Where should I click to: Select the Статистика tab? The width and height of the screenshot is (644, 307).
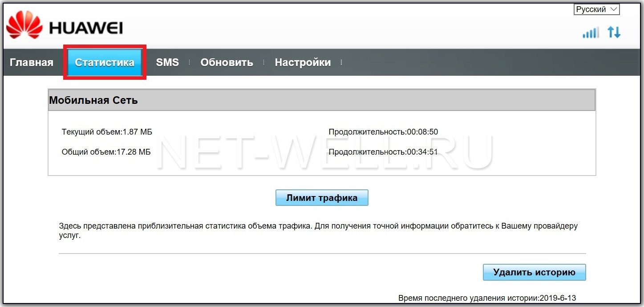tap(105, 62)
